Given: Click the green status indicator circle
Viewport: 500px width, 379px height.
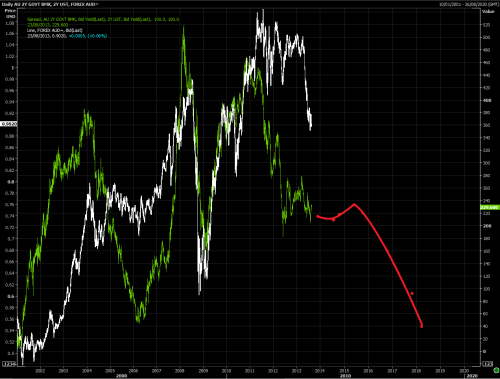Looking at the screenshot, I should click(x=496, y=371).
